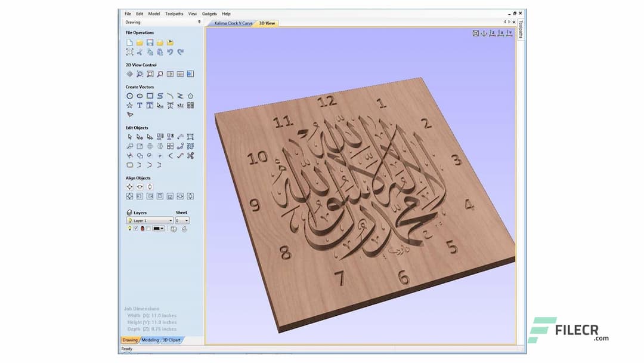Open the Gadgets menu
This screenshot has height=363, width=644.
pos(209,14)
